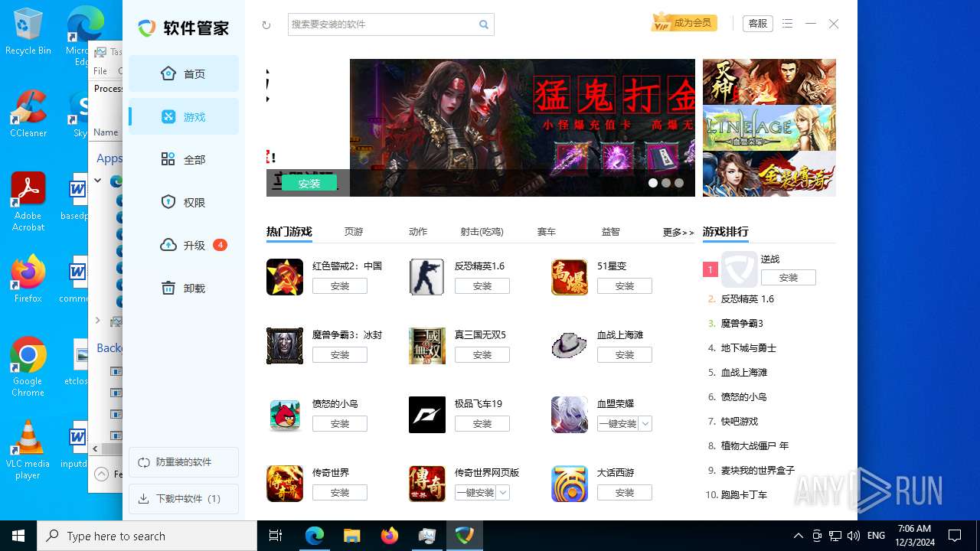
Task: Open the 首页 sidebar item
Action: tap(184, 73)
